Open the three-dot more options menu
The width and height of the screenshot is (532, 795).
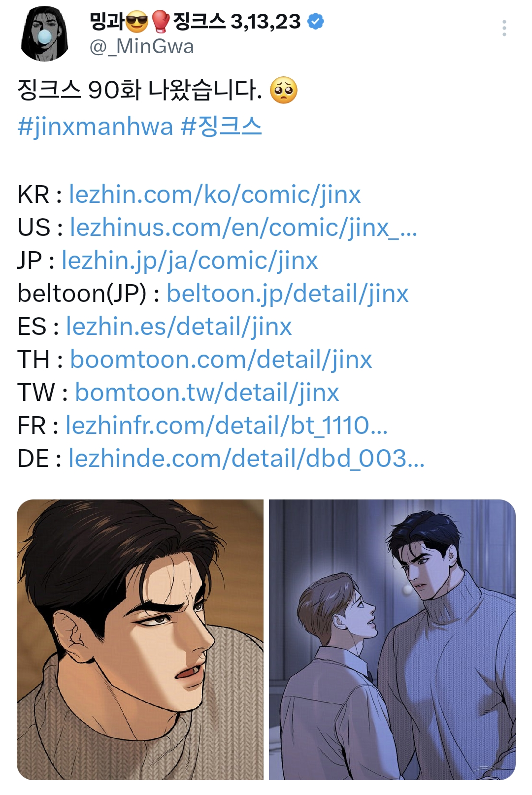pyautogui.click(x=504, y=28)
